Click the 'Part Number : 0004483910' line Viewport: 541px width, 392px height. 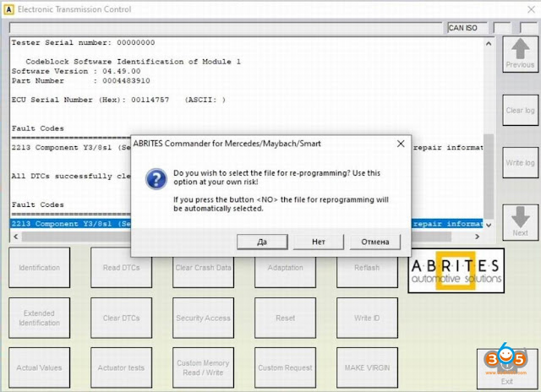[x=81, y=80]
